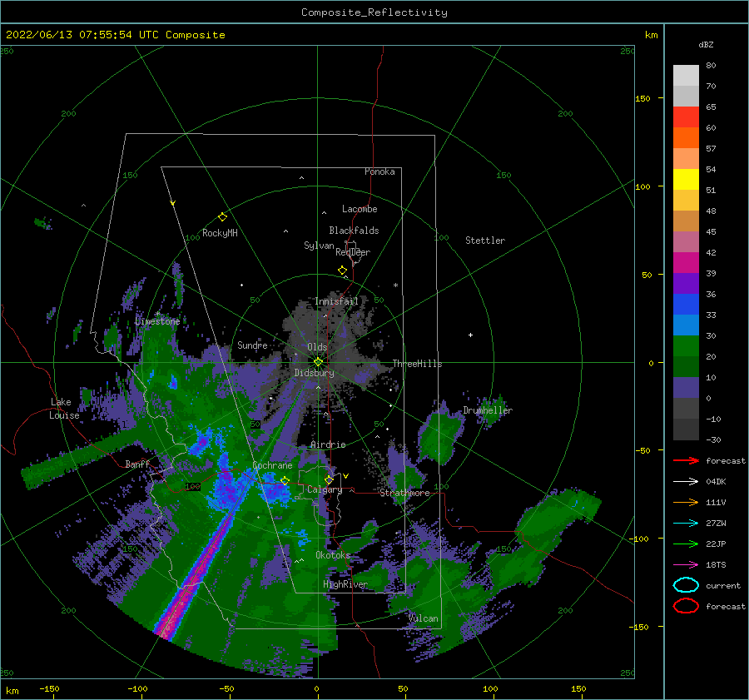Click the Vulcan city label
Screen dimensions: 749x700
point(424,618)
